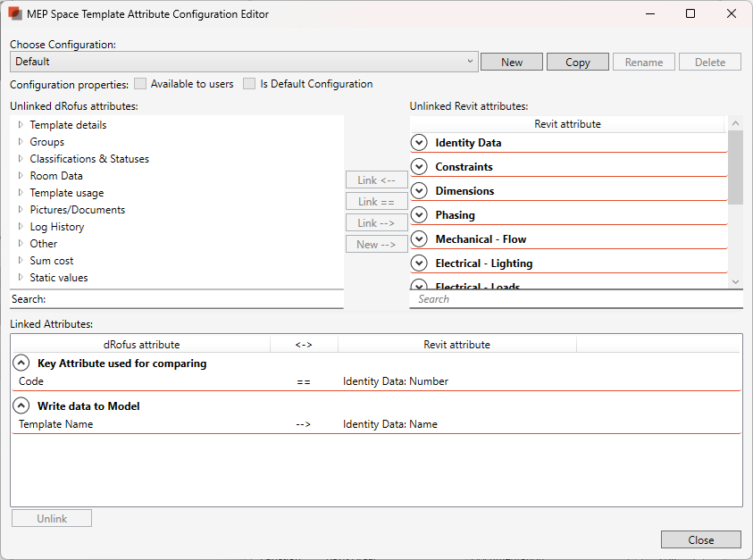Expand the Constraints group chevron icon
The height and width of the screenshot is (560, 753).
click(x=419, y=167)
